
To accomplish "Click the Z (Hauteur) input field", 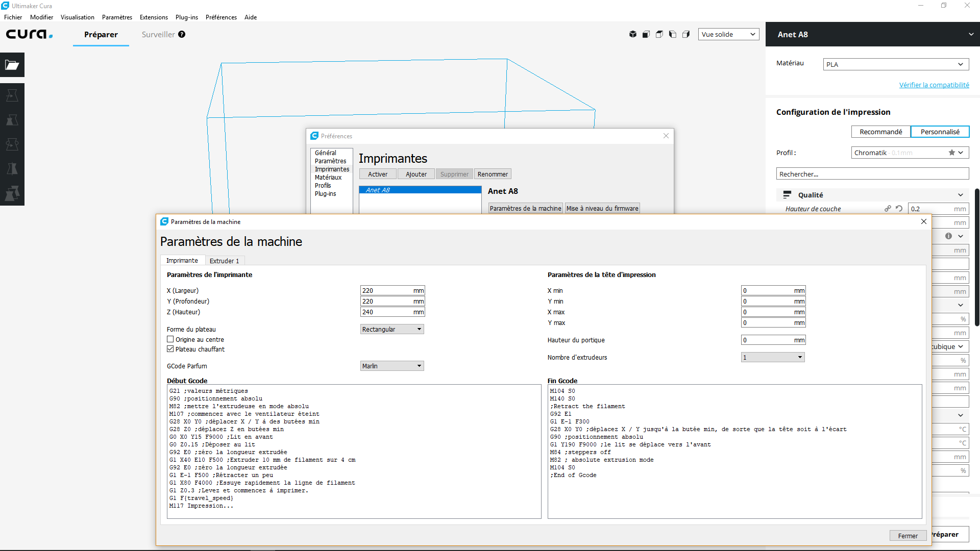I will pyautogui.click(x=392, y=312).
